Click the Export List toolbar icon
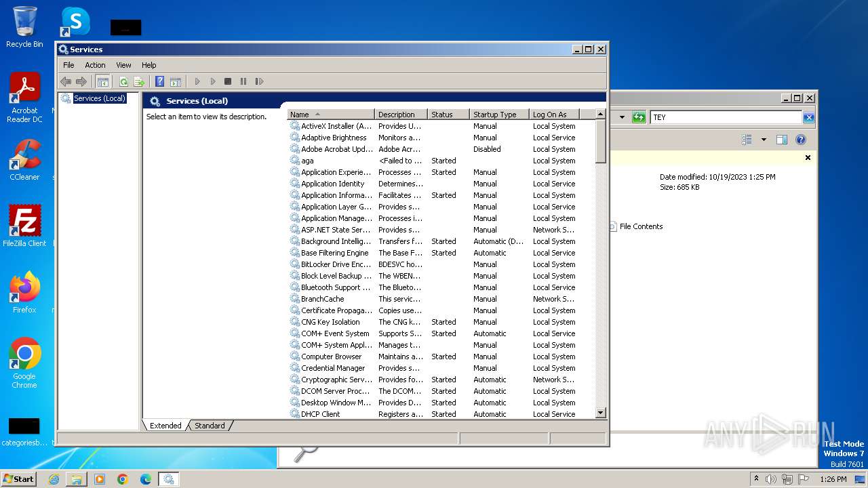Screen dimensions: 868x488 pyautogui.click(x=139, y=81)
